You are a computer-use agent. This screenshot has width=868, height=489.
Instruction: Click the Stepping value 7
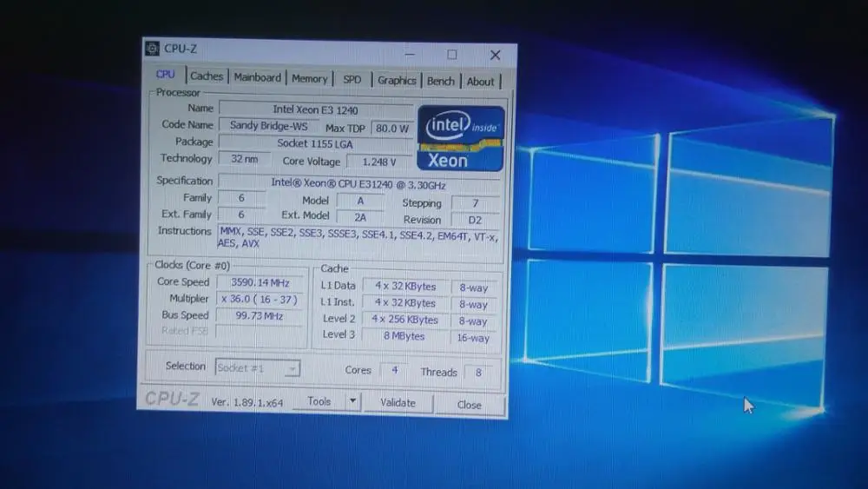(x=476, y=203)
